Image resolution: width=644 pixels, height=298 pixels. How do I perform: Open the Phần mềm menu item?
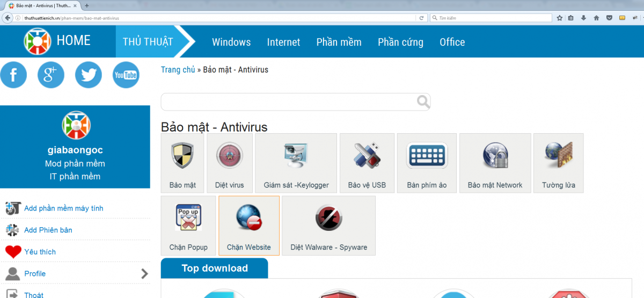(339, 42)
